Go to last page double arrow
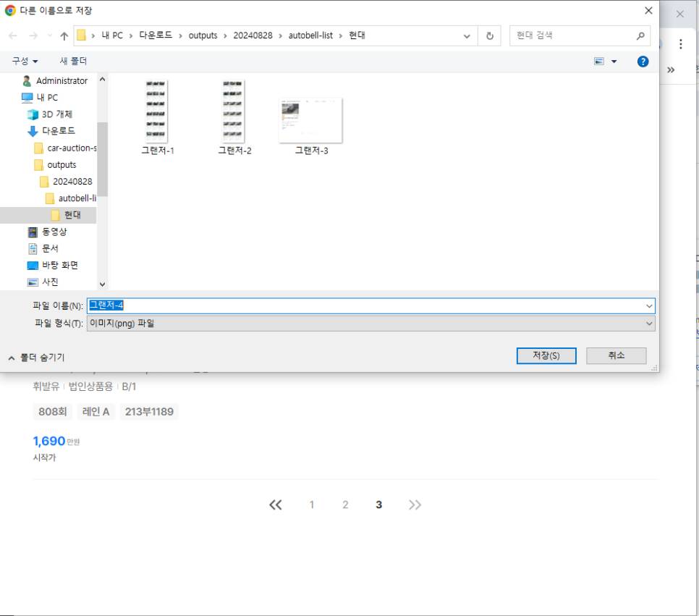The image size is (699, 616). point(415,505)
